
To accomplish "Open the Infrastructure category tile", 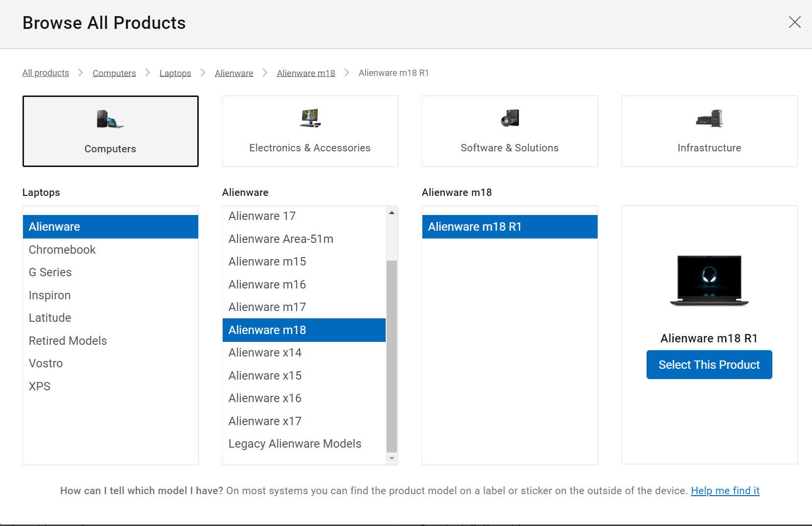I will pos(709,131).
